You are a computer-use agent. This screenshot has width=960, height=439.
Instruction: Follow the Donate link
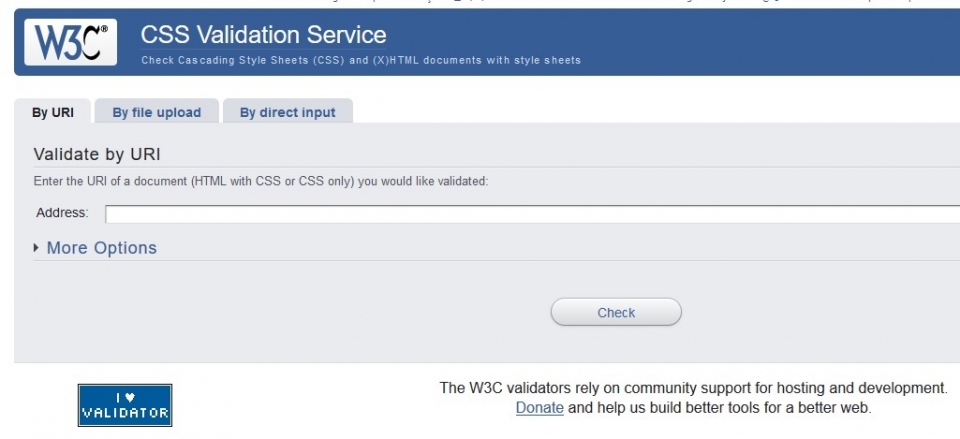[x=539, y=408]
